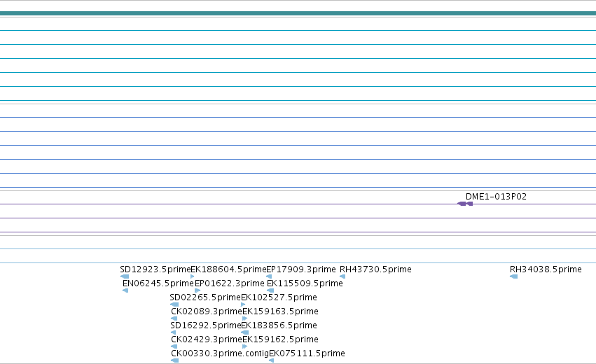Viewport: 596px width, 364px height.
Task: Select the arrow glyph under EP01622.3prime
Action: [197, 290]
